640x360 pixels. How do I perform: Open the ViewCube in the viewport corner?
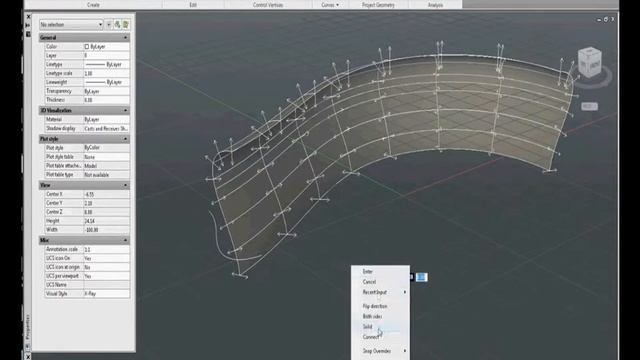(x=590, y=62)
